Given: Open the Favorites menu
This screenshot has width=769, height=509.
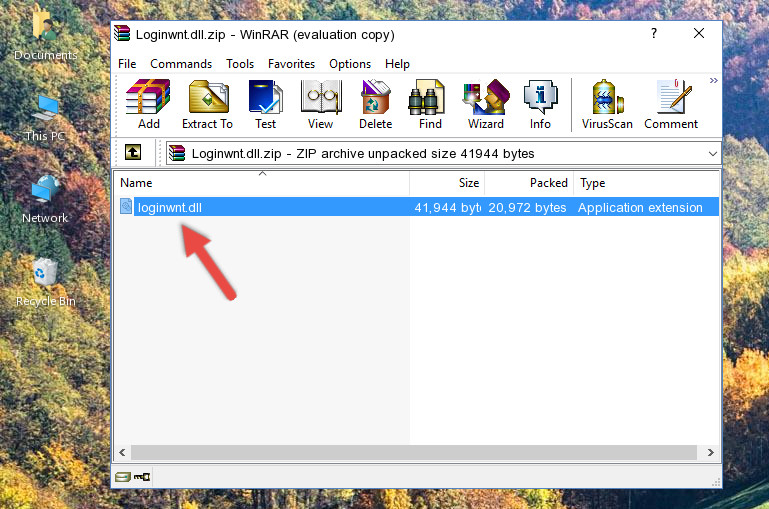Looking at the screenshot, I should pyautogui.click(x=291, y=64).
